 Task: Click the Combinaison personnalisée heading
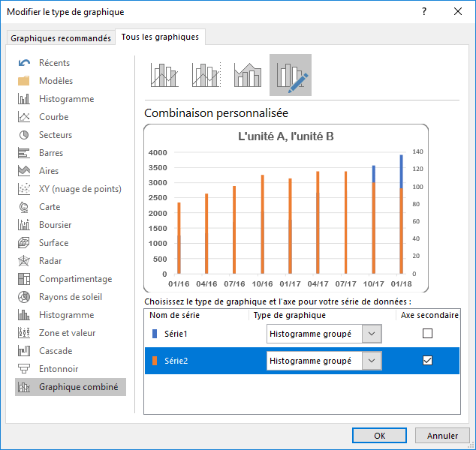point(216,113)
